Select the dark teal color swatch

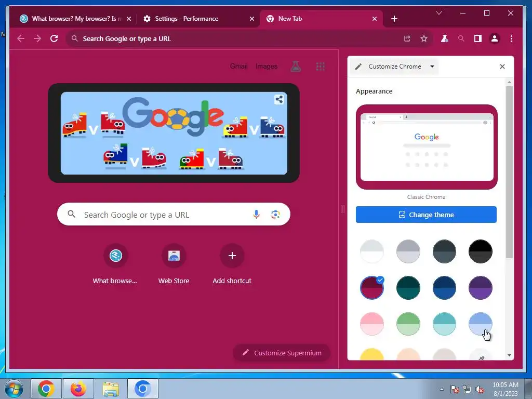408,288
